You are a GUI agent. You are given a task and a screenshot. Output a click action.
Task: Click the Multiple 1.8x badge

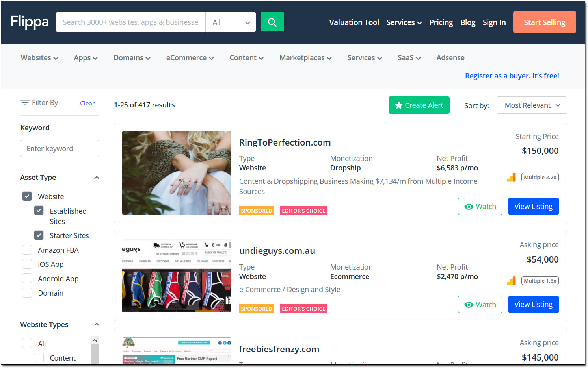[x=540, y=281]
